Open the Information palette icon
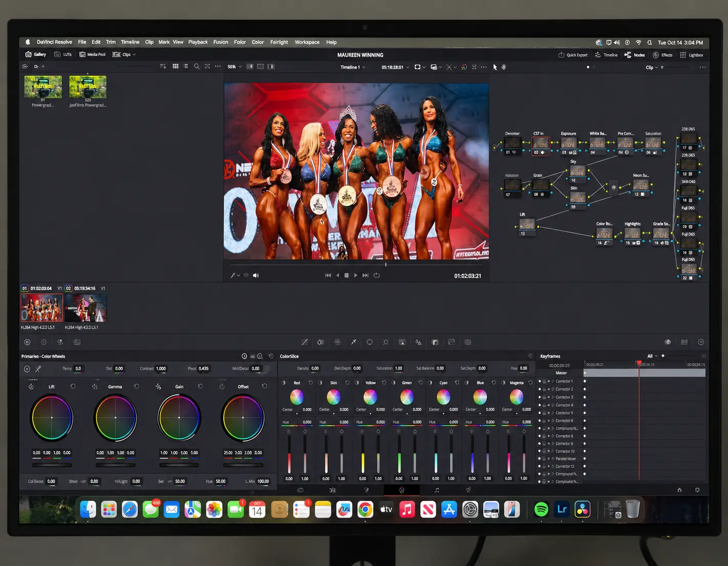The height and width of the screenshot is (566, 728). 701,342
